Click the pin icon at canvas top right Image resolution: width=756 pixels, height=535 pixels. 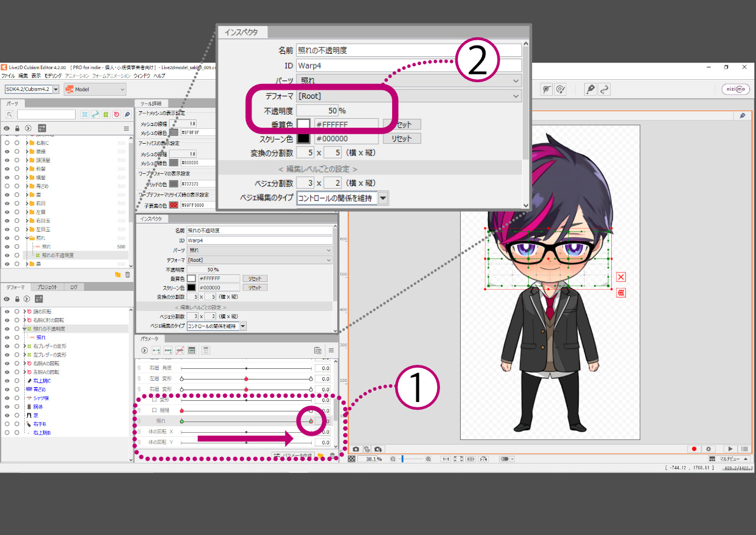742,116
